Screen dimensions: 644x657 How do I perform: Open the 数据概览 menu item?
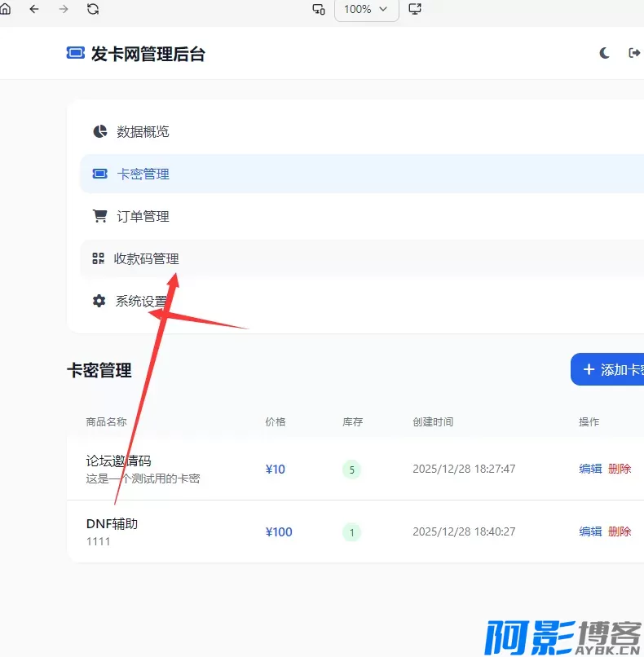(x=143, y=131)
